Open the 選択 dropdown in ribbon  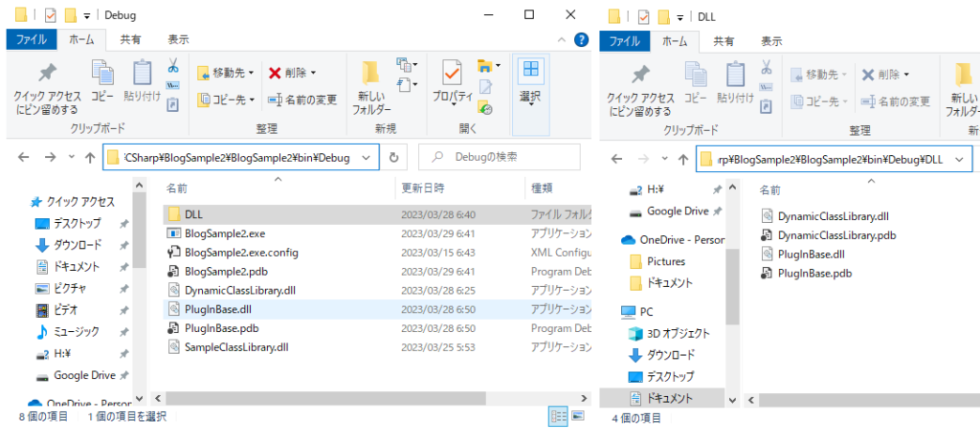tap(529, 97)
